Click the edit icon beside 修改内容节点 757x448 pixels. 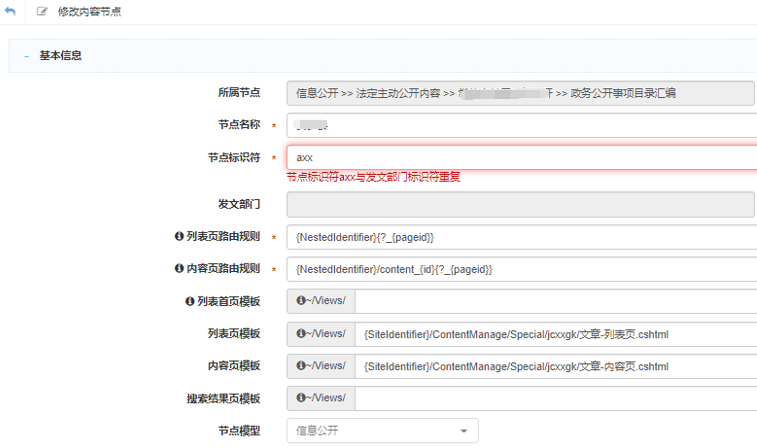click(x=41, y=12)
